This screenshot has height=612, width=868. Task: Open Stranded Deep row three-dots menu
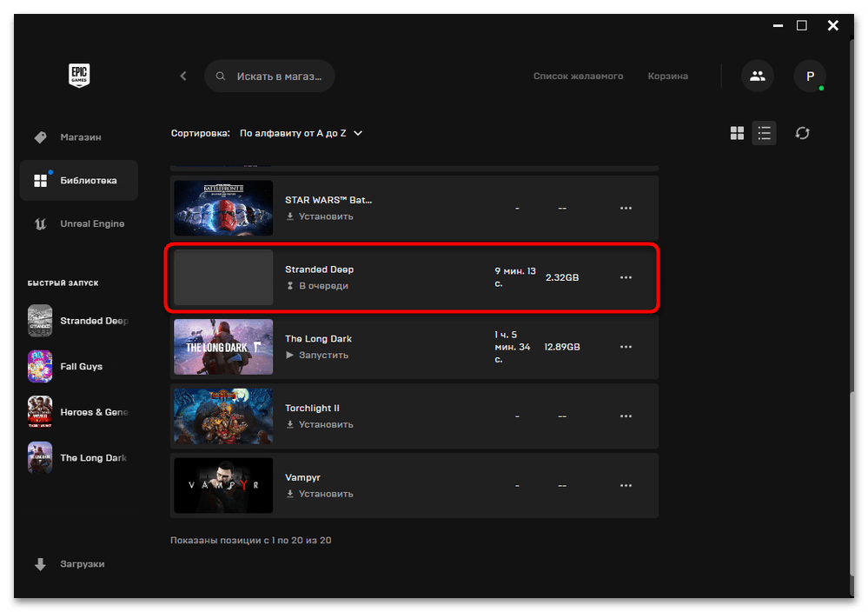pos(626,277)
